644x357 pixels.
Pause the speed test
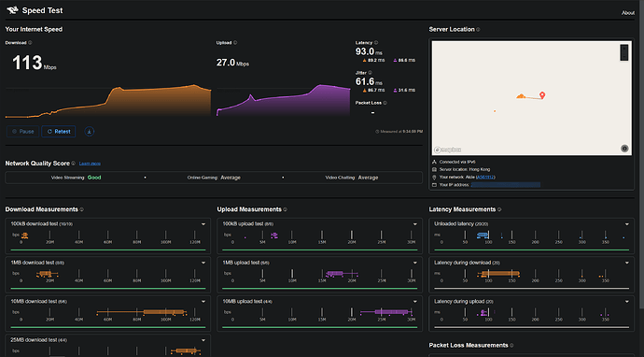tap(23, 132)
